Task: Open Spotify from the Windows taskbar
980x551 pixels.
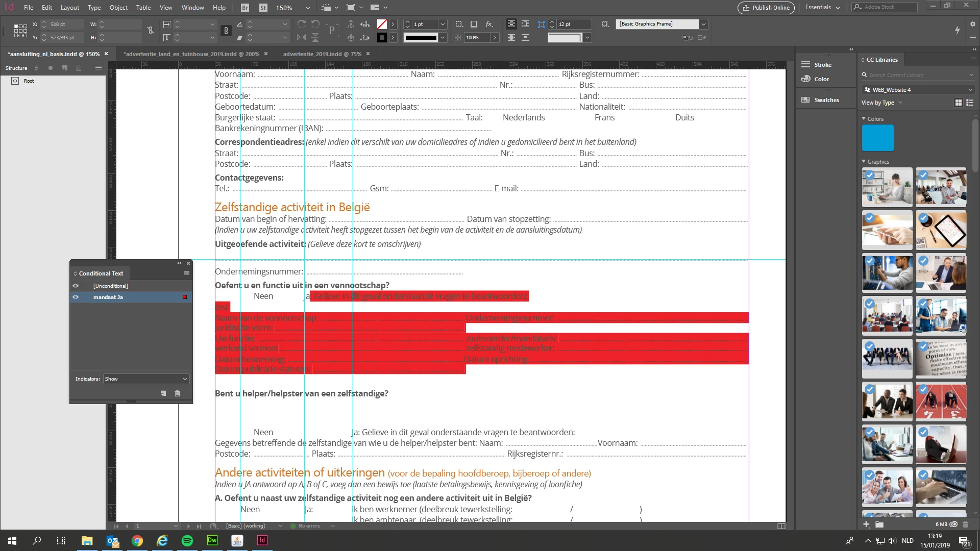Action: click(187, 541)
